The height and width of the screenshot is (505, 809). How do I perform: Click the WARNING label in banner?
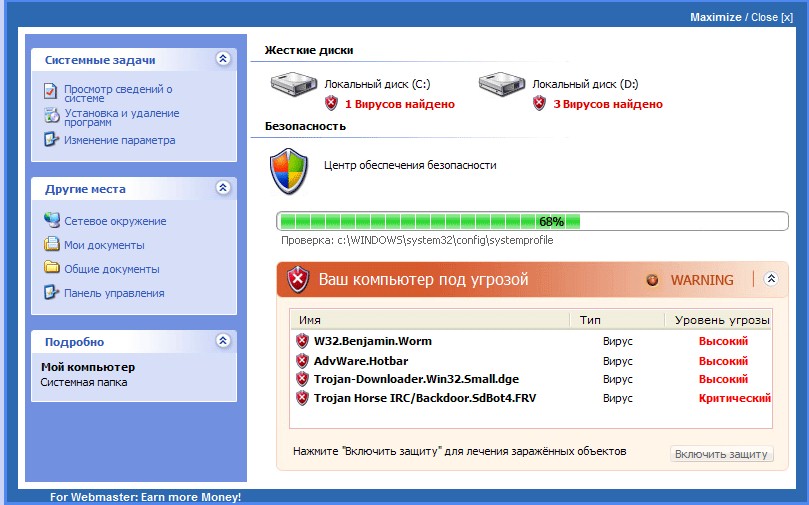(x=702, y=280)
